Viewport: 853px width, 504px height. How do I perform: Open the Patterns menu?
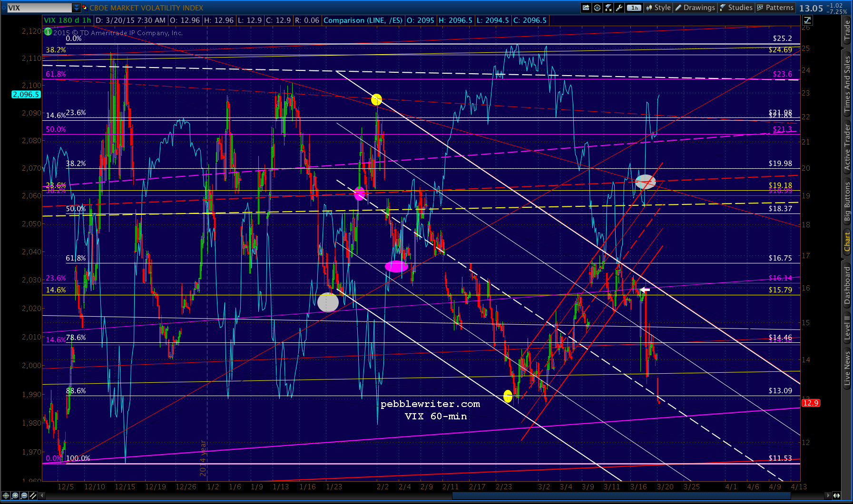pyautogui.click(x=775, y=8)
